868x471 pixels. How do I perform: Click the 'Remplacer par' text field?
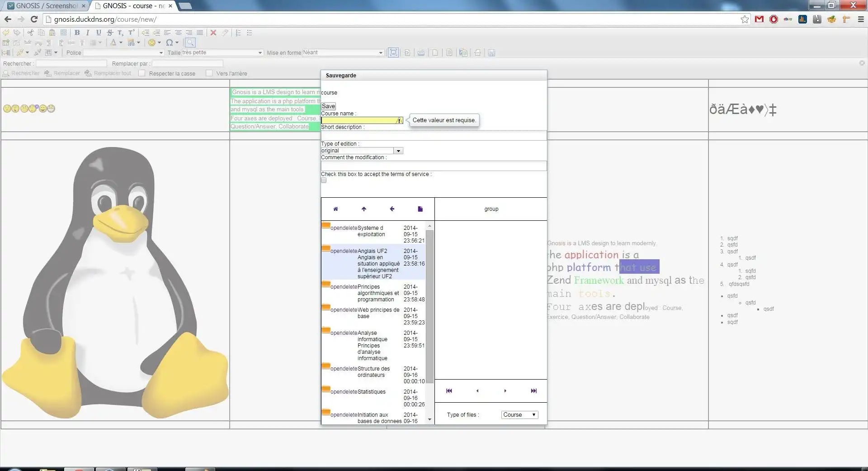pyautogui.click(x=187, y=63)
